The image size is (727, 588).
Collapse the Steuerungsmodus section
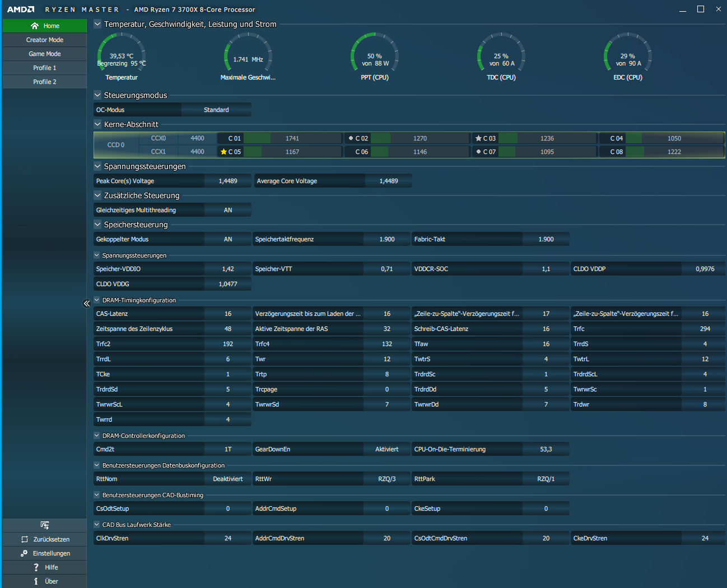coord(97,95)
